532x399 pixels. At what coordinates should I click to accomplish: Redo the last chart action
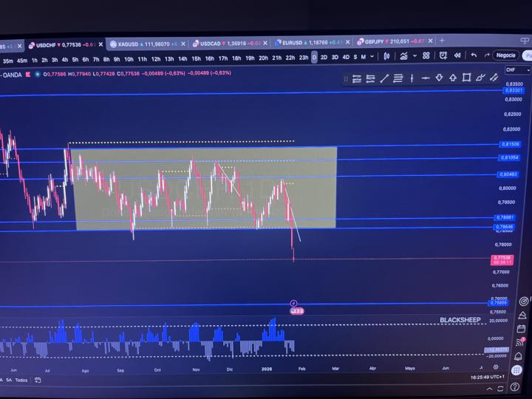(x=487, y=55)
